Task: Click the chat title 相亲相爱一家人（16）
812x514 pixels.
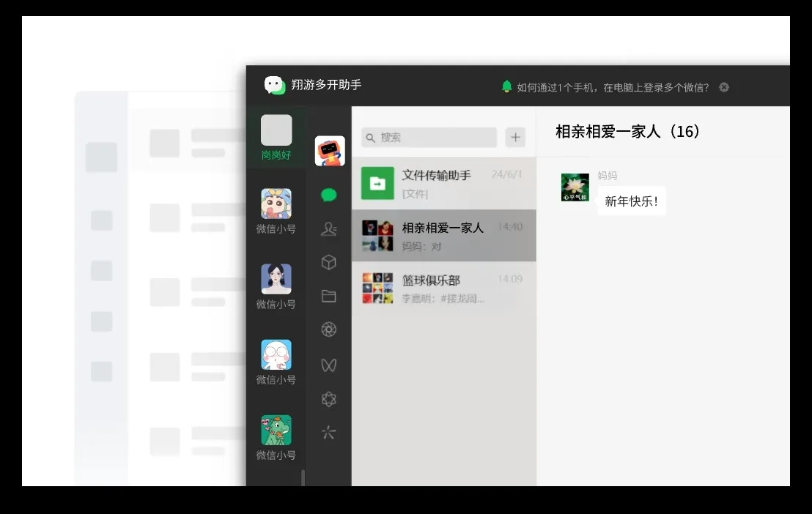Action: click(628, 132)
